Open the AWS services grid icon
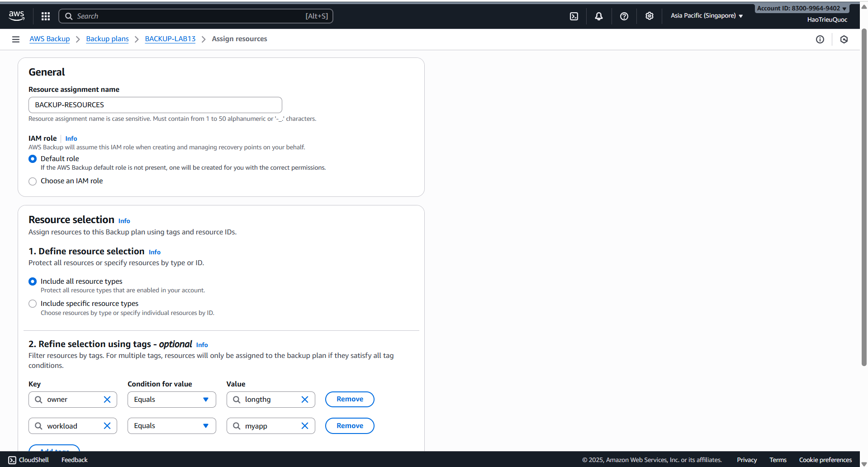Screen dimensions: 868x467 [x=45, y=16]
